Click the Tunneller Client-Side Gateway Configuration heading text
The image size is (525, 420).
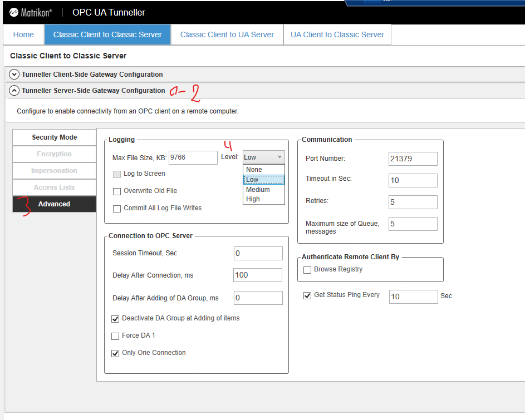pos(92,75)
